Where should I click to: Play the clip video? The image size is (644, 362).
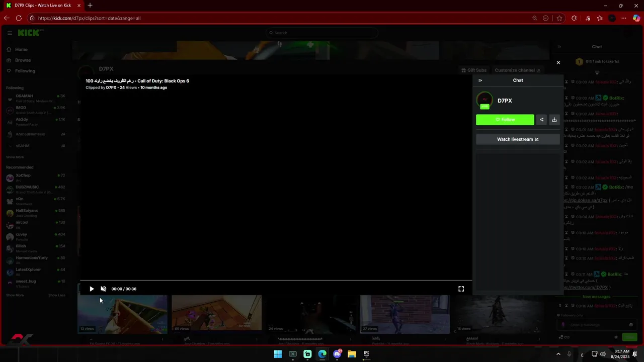coord(92,289)
